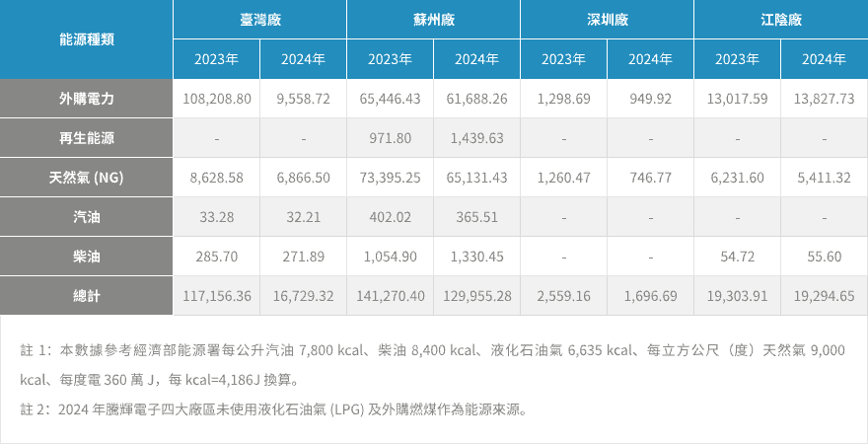The image size is (868, 444).
Task: Click the total 129,955.28
Action: [477, 296]
